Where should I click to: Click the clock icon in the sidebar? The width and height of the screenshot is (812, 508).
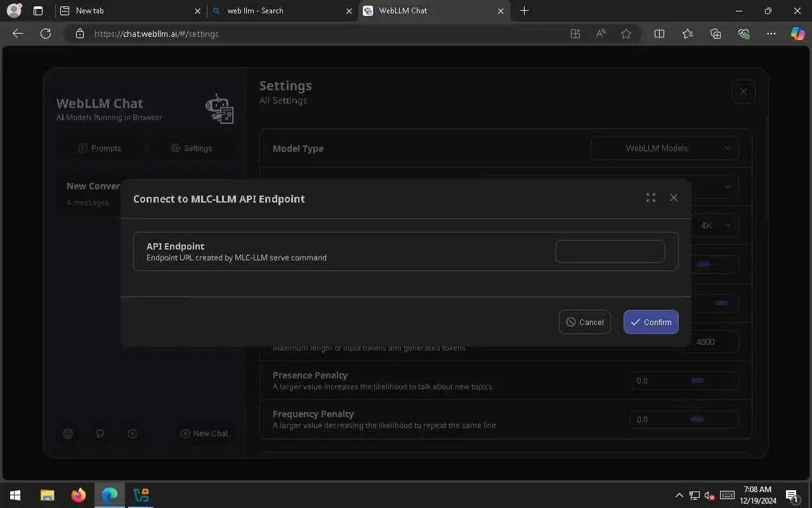click(x=133, y=434)
